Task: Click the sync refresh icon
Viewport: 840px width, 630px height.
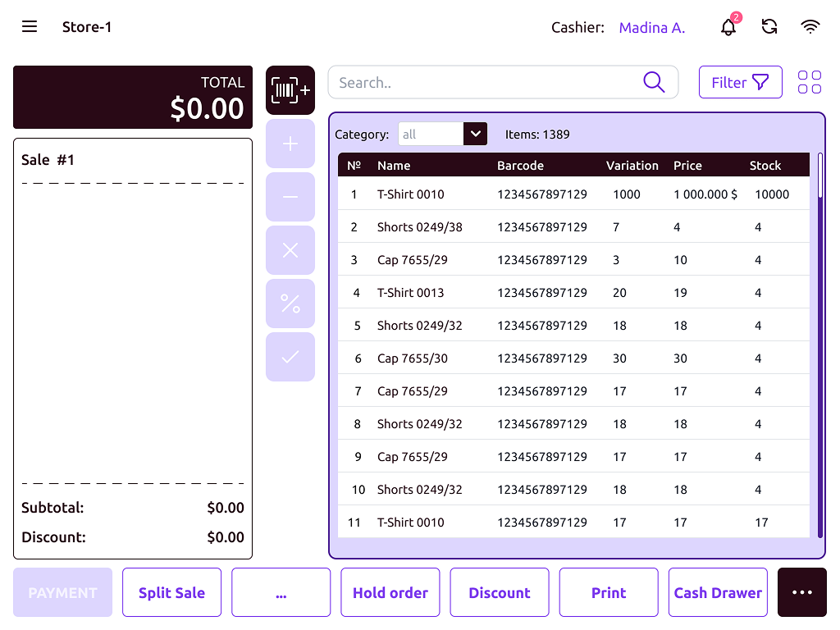Action: pyautogui.click(x=769, y=26)
